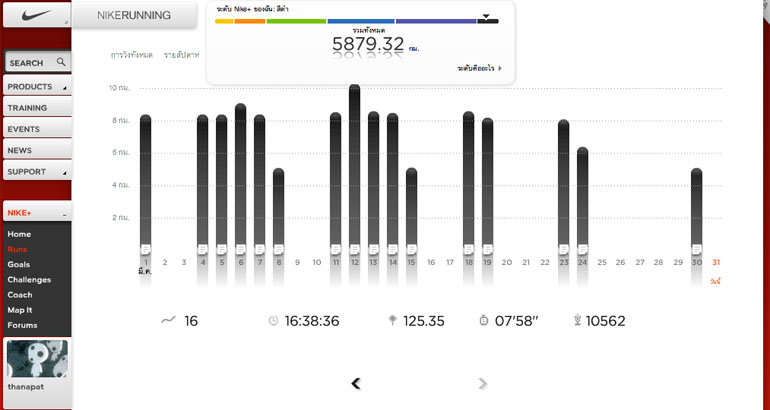Collapse the NIKE+ section
The width and height of the screenshot is (770, 410).
(64, 213)
